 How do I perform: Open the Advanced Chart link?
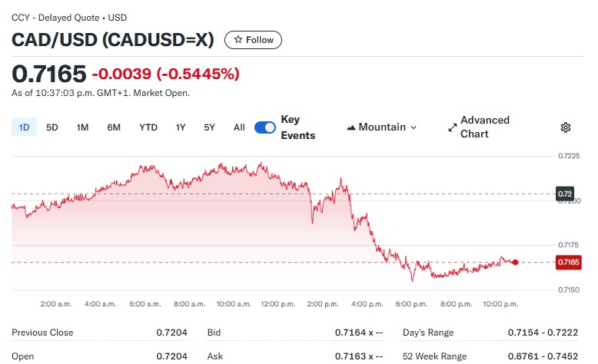tap(479, 127)
